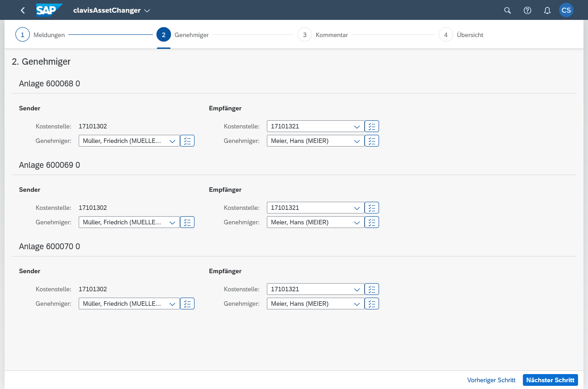Viewport: 588px width, 389px height.
Task: Open the search icon in header
Action: tap(507, 10)
